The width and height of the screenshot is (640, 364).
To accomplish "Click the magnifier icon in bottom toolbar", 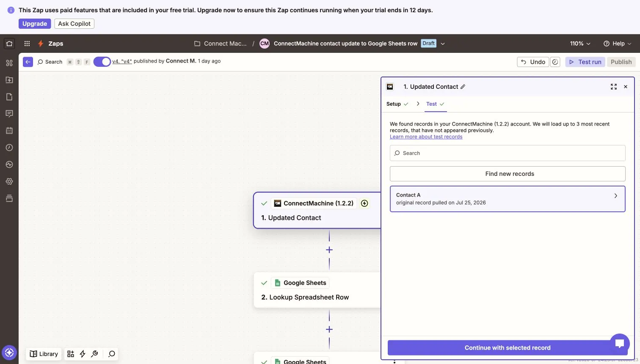I will (x=112, y=354).
